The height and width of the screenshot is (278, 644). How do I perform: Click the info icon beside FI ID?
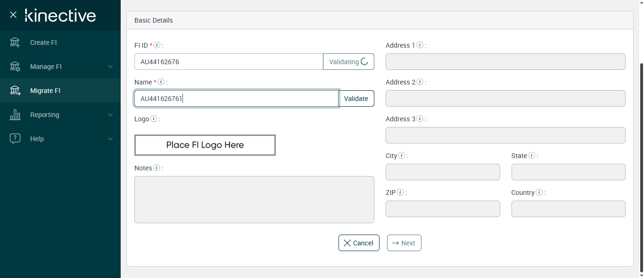point(157,45)
